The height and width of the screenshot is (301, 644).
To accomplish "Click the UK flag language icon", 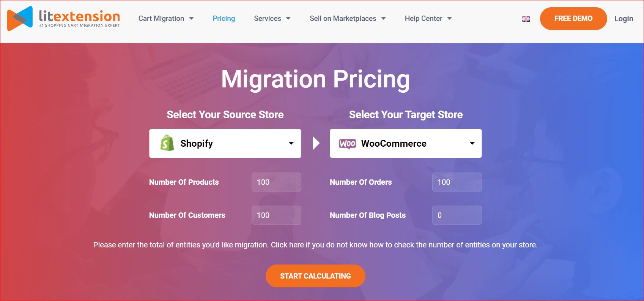I will click(526, 19).
